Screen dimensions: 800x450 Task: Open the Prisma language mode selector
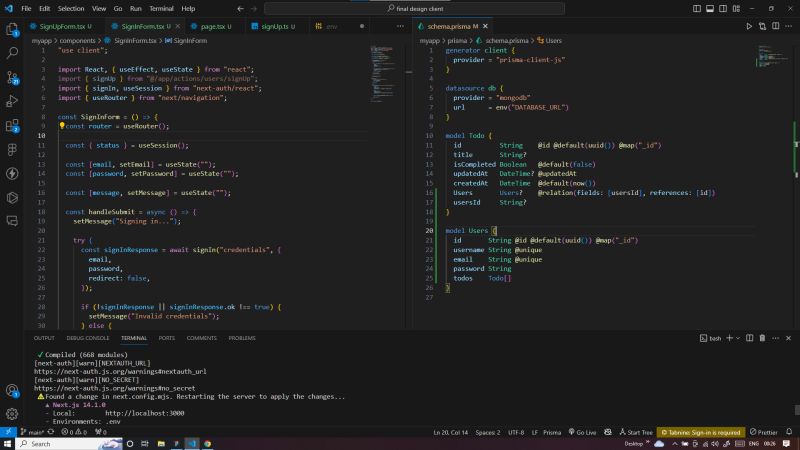point(552,432)
